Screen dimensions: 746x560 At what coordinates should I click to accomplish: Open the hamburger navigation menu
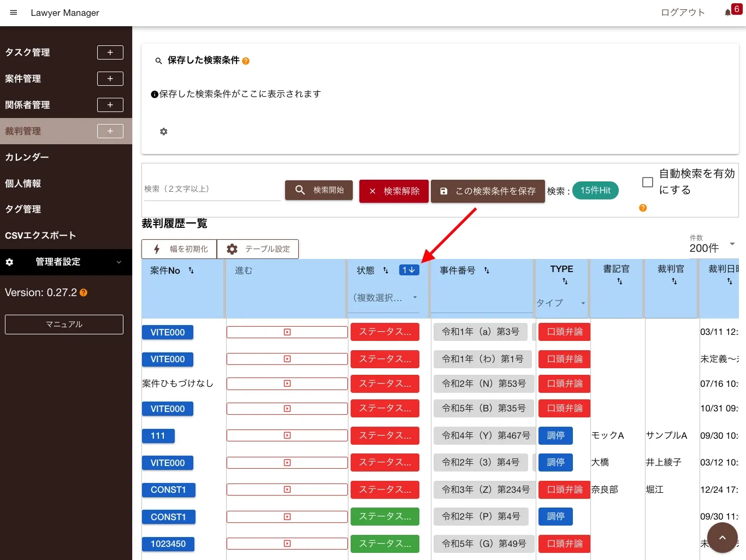[14, 13]
